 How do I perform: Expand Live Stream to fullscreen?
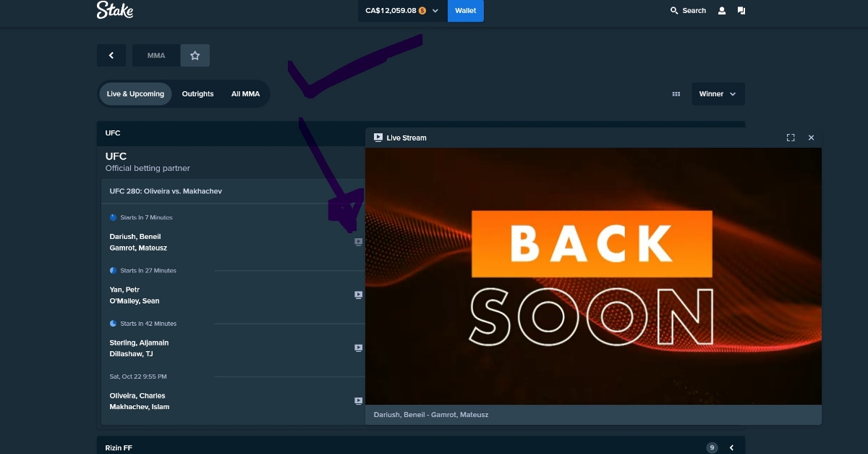791,138
